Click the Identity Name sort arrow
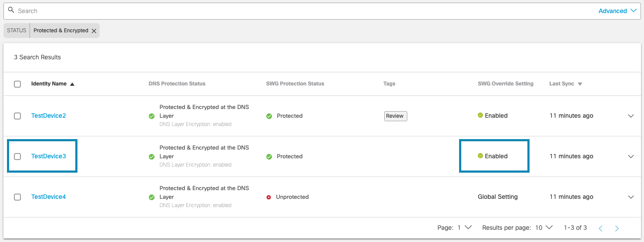644x242 pixels. (x=72, y=84)
